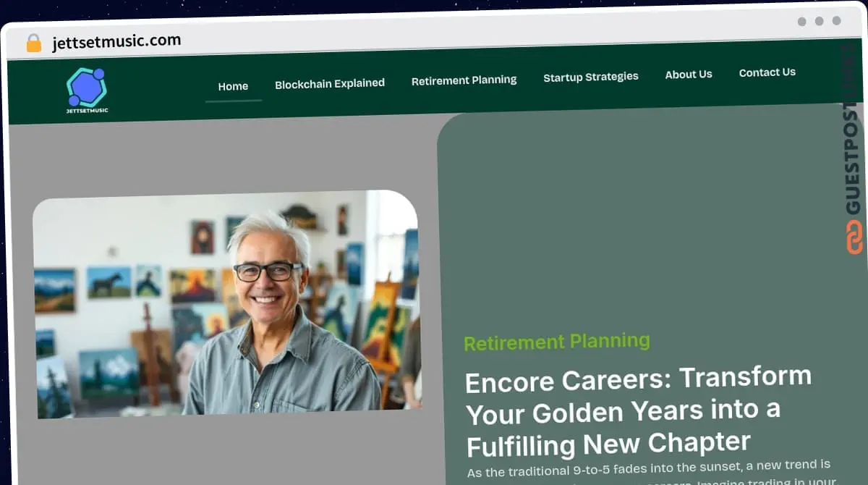Select the green Retirement Planning category label
This screenshot has width=868, height=485.
pos(557,341)
